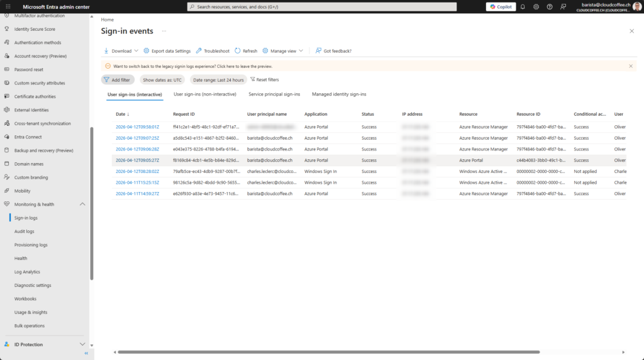Select User sign-ins (interactive) tab

pyautogui.click(x=135, y=94)
